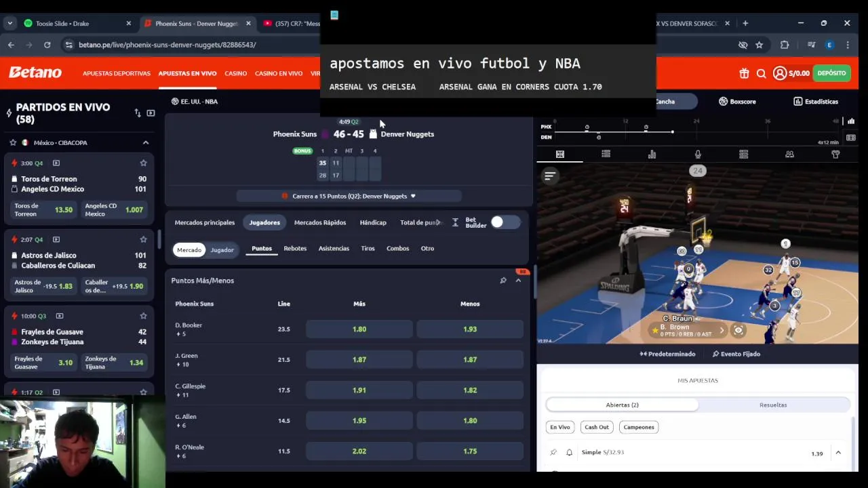Image resolution: width=868 pixels, height=488 pixels.
Task: Select microphone commentary tab icon
Action: pos(698,155)
